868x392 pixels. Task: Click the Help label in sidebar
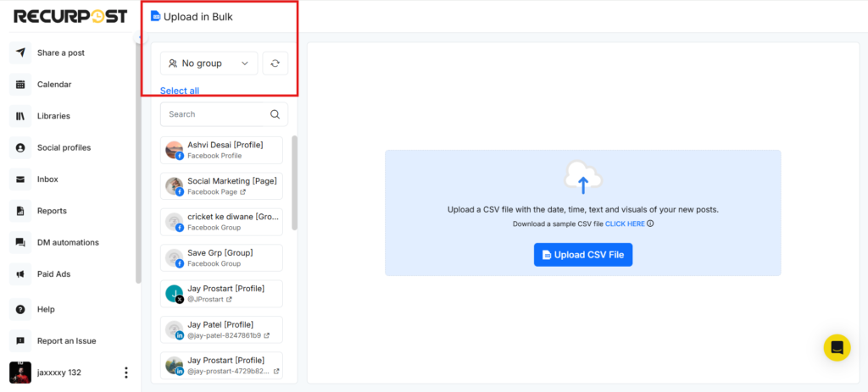pos(46,310)
